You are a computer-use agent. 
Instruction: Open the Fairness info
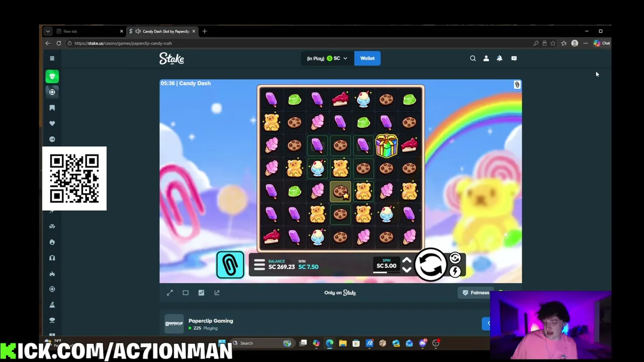coord(475,293)
